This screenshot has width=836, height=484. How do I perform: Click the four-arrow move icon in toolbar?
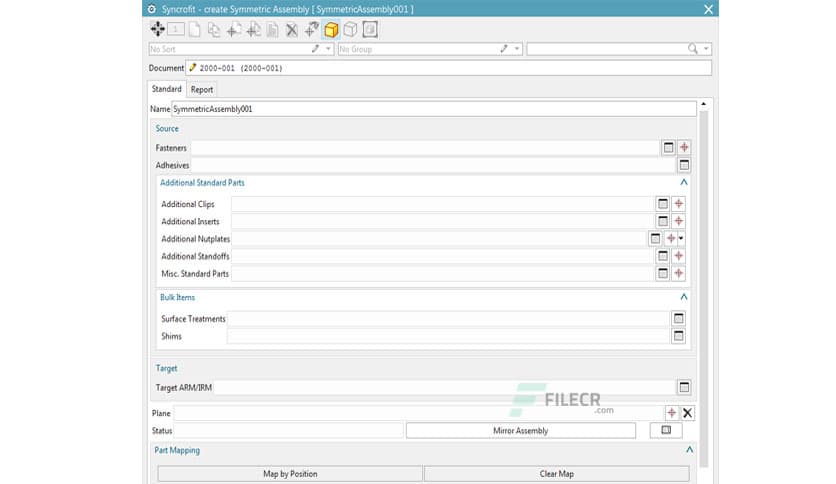tap(157, 29)
